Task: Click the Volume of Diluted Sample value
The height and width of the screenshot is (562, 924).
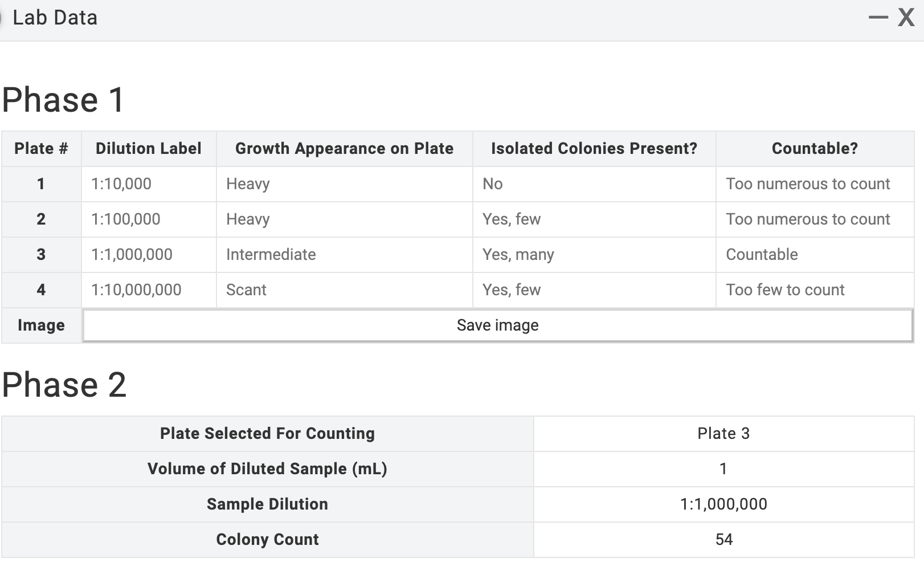Action: [723, 469]
